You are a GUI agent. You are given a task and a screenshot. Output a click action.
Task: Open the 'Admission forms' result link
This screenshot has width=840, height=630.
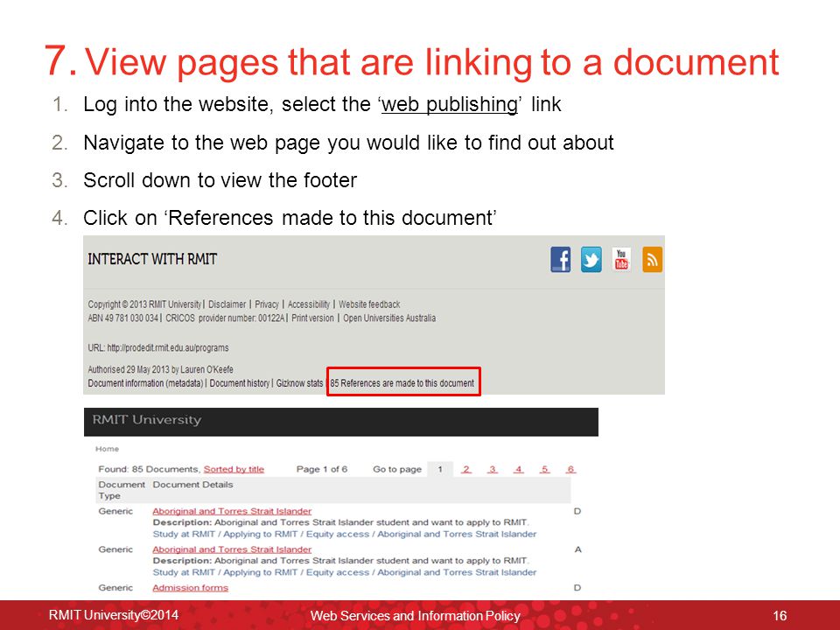(x=190, y=588)
